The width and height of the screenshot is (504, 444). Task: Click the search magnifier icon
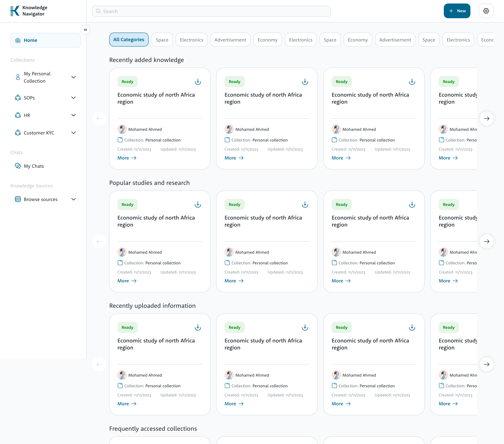98,11
